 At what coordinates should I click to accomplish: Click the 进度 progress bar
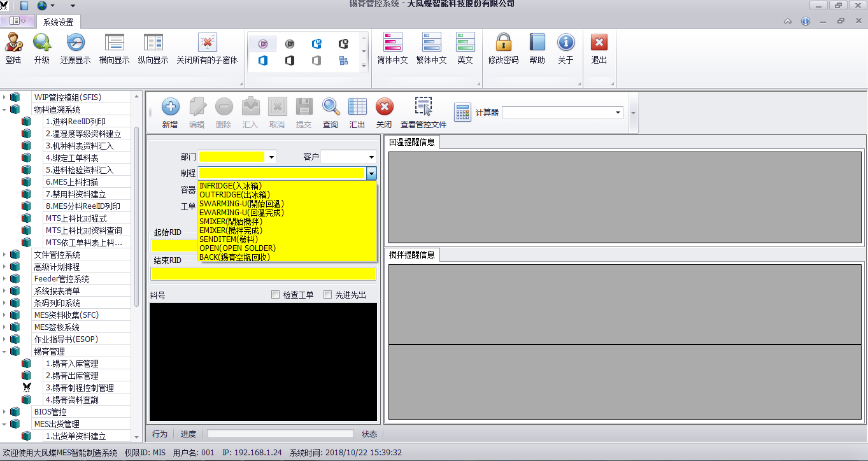[x=280, y=434]
